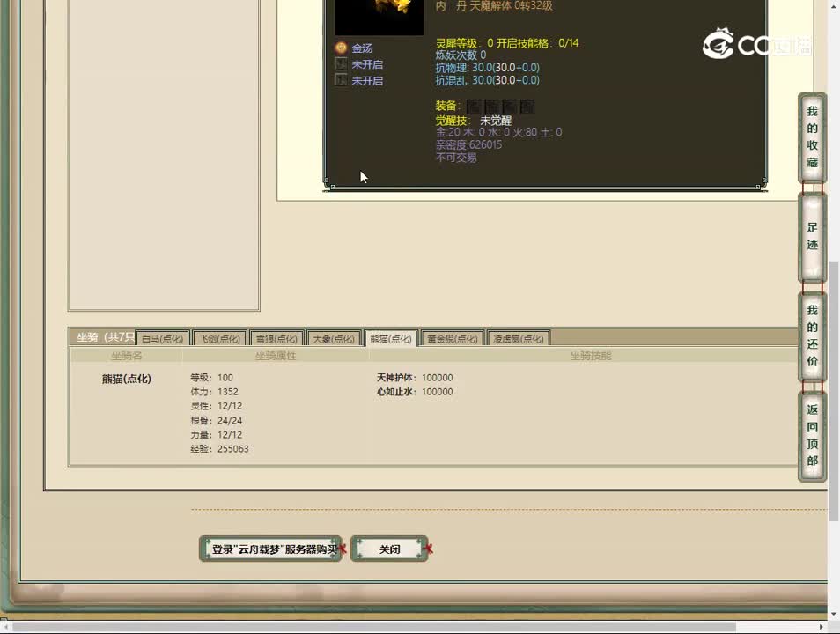Click the scroll-left arrow of the horizontal scrollbar
Viewport: 840px width, 634px height.
pyautogui.click(x=4, y=626)
